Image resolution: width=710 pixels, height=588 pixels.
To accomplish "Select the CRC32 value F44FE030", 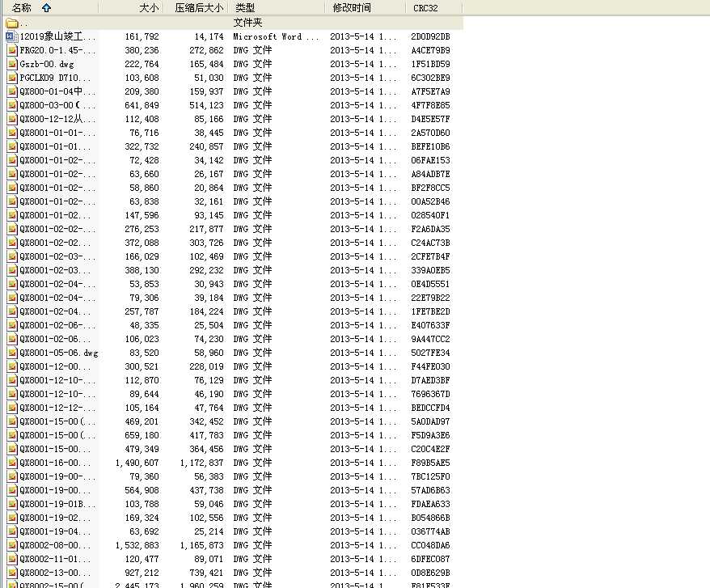I will pyautogui.click(x=430, y=366).
